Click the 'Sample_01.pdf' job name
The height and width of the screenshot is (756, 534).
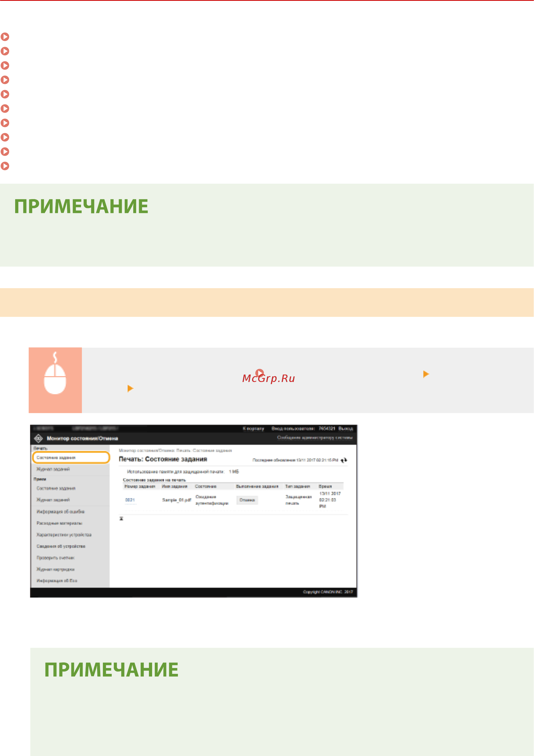point(177,500)
